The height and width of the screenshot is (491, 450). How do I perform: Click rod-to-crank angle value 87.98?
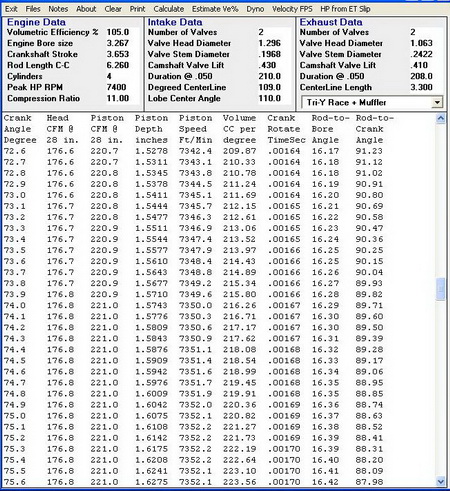(369, 482)
